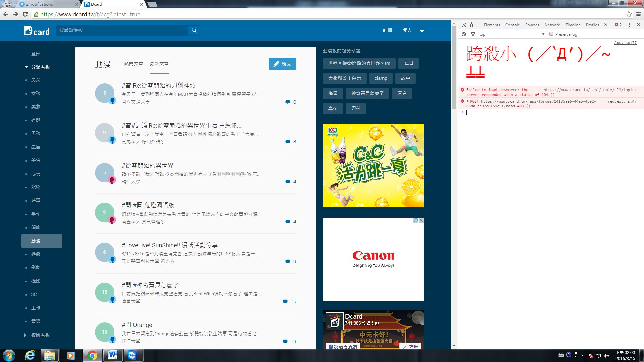The height and width of the screenshot is (362, 644).
Task: Click the search magnifier icon
Action: (194, 30)
